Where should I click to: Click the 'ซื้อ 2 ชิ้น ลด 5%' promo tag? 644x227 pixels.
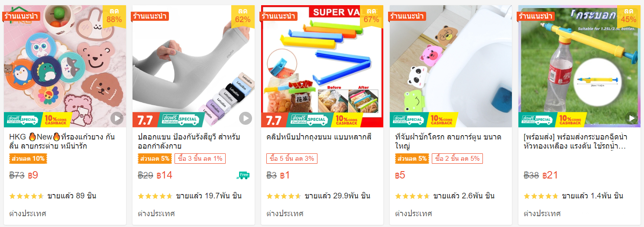click(x=457, y=159)
